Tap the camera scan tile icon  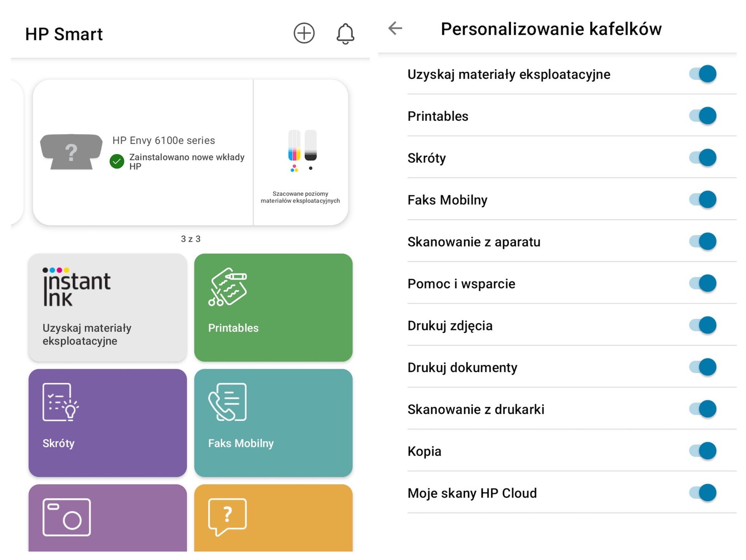pos(67,517)
